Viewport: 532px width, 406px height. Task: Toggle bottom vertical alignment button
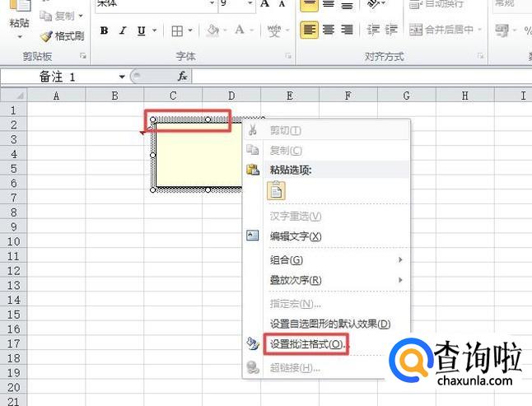click(347, 4)
